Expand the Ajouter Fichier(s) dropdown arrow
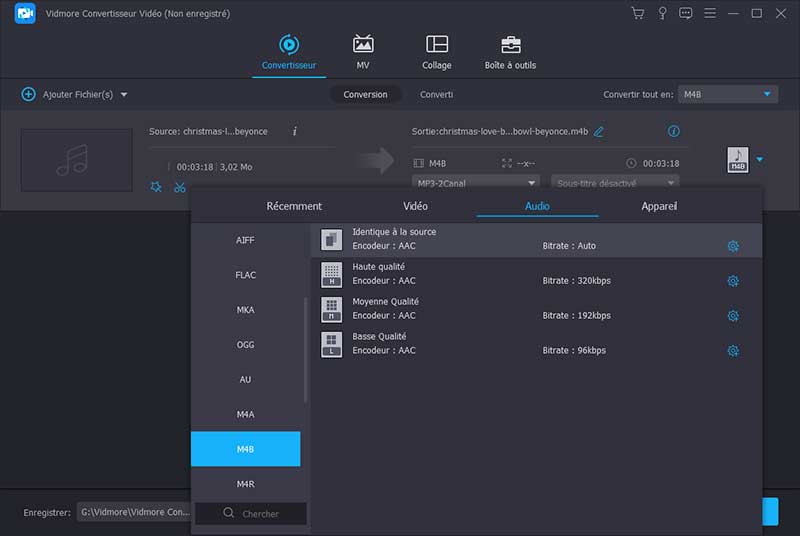The height and width of the screenshot is (536, 800). pyautogui.click(x=124, y=95)
